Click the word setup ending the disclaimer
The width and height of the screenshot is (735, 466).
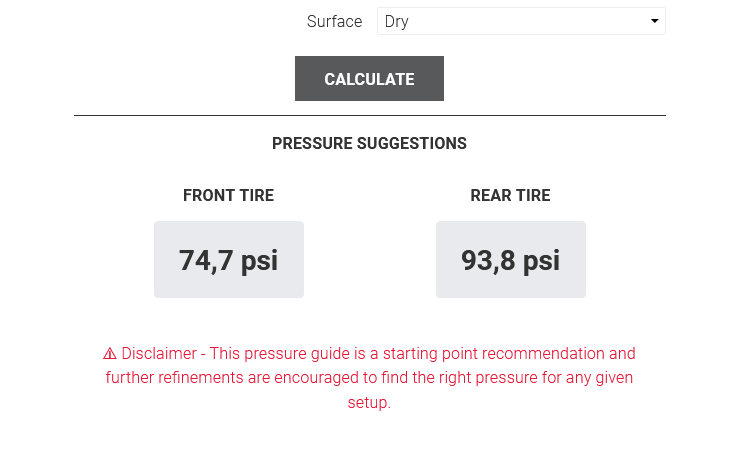(x=367, y=403)
